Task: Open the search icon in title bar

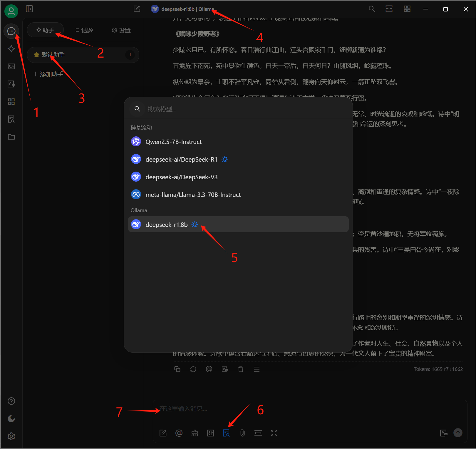Action: tap(372, 9)
